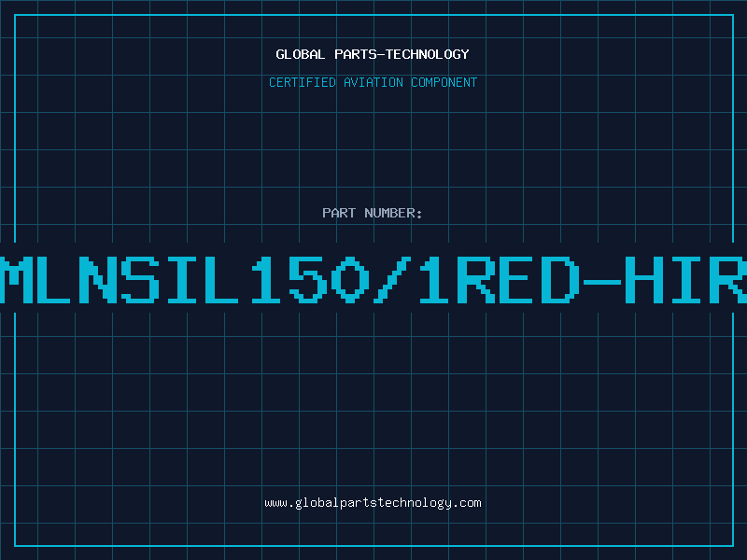
Task: Select the word COMPONENT in subtitle
Action: click(x=444, y=82)
